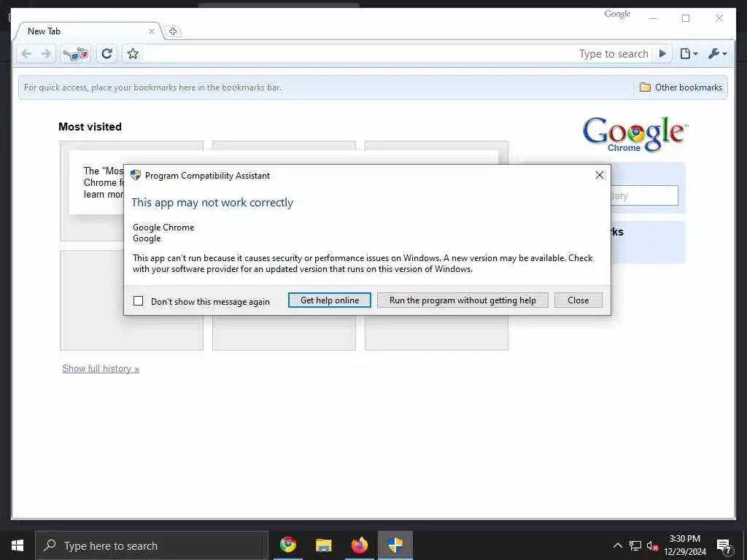Select the New Tab tab

click(x=88, y=31)
